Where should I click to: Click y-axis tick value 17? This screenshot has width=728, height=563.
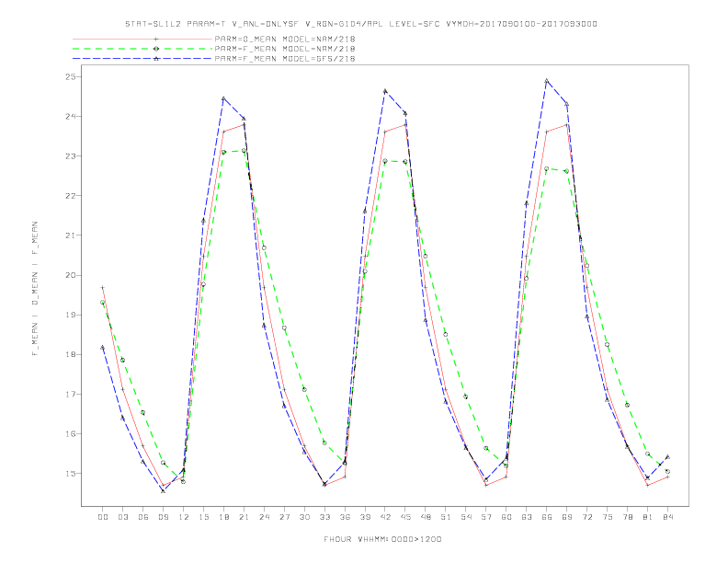click(x=71, y=395)
